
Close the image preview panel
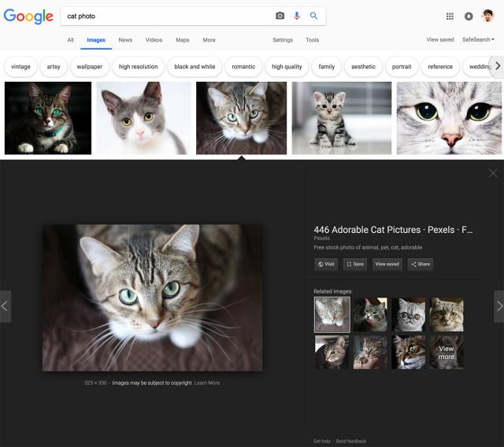coord(493,173)
